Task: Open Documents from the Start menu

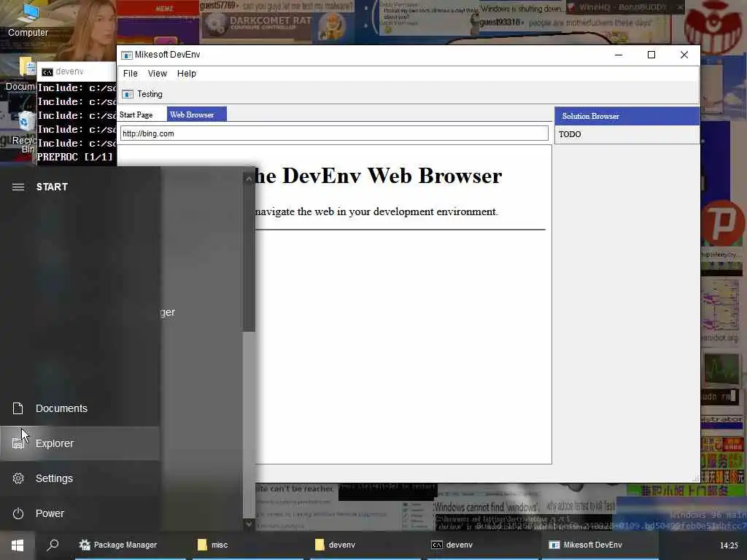Action: click(80, 408)
